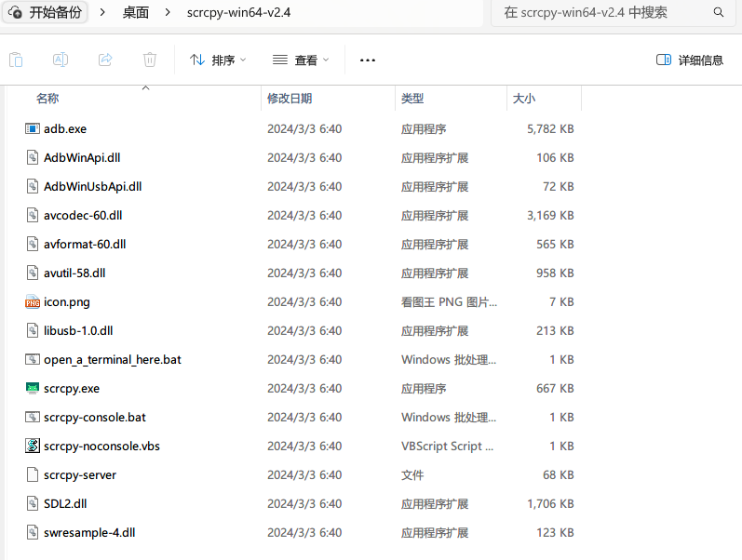Select the adb.exe file icon

(x=33, y=129)
